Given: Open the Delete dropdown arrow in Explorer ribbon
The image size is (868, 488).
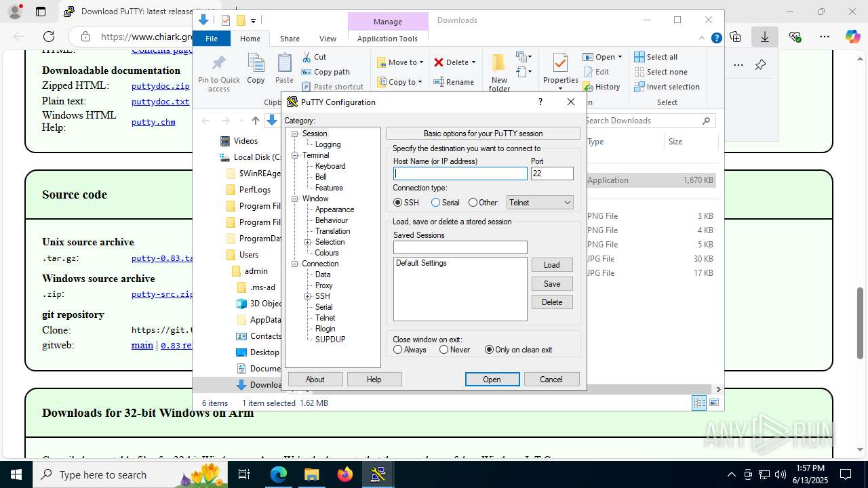Looking at the screenshot, I should (473, 62).
